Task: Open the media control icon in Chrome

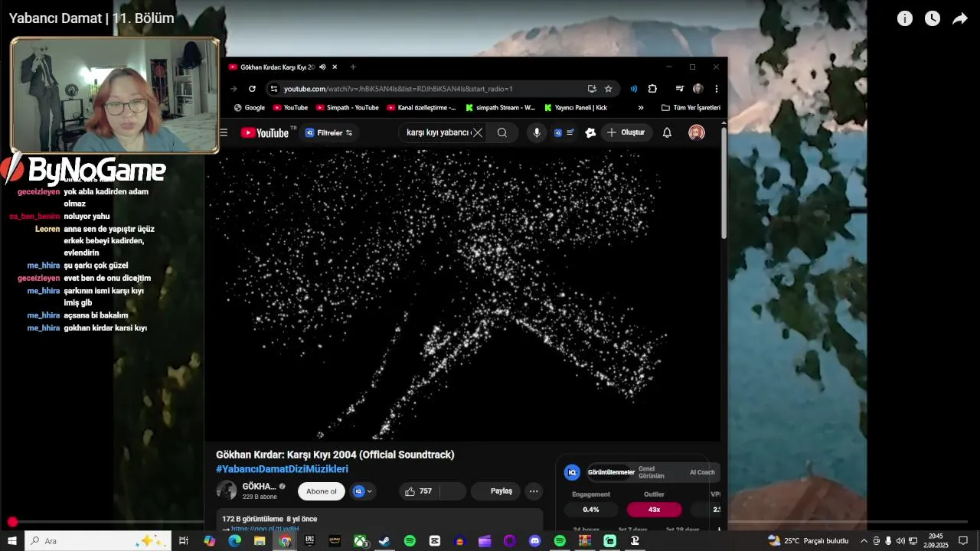Action: click(x=679, y=89)
